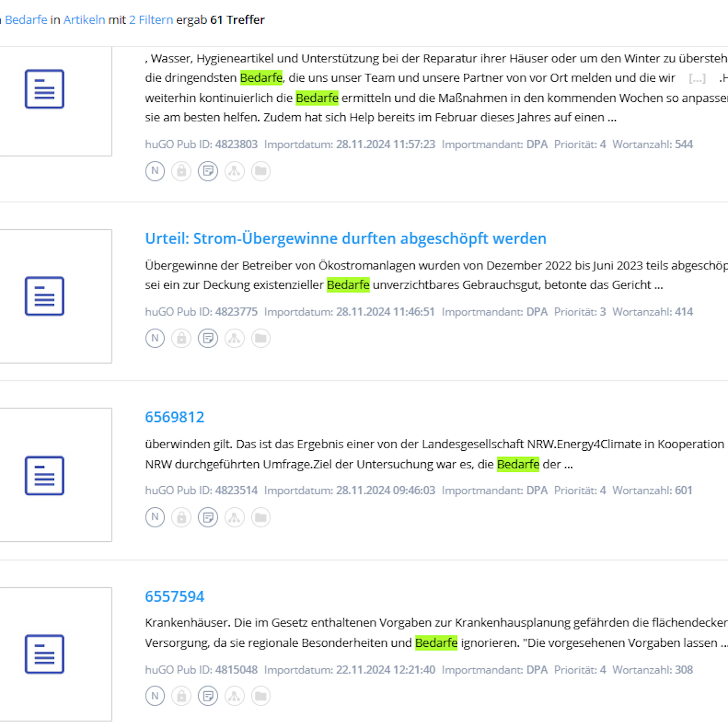Viewport: 728px width, 728px height.
Task: Open the article Urteil: Strom-Übergewinne durften abgeschöpft werden
Action: [346, 238]
